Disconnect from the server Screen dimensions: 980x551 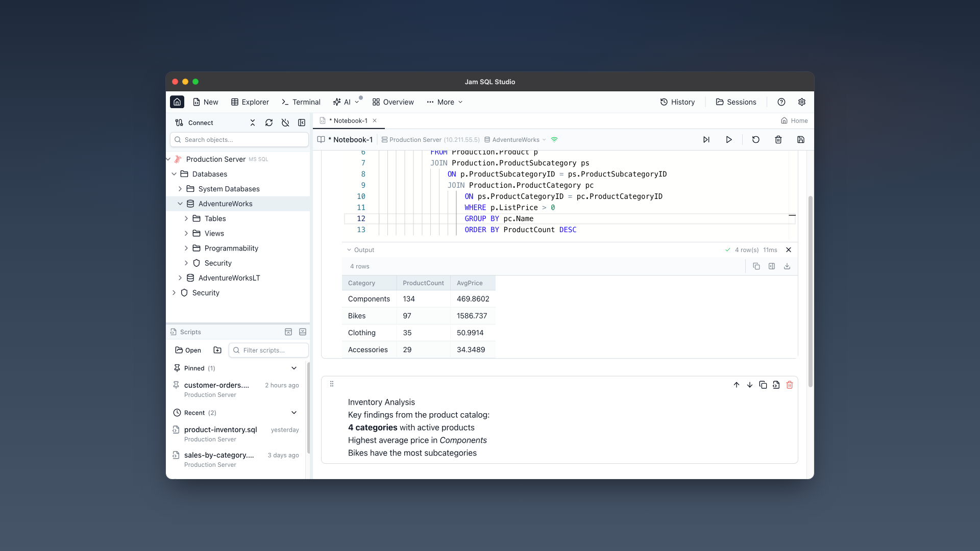coord(285,122)
